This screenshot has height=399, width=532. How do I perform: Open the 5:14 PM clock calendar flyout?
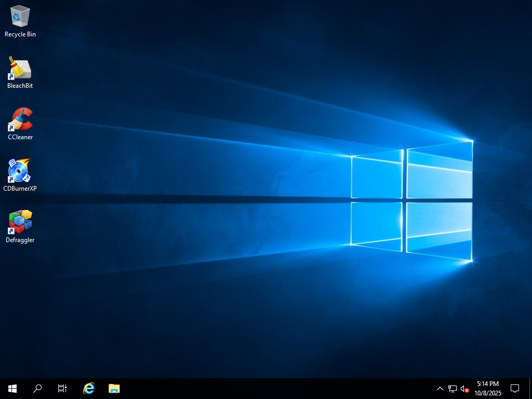488,389
